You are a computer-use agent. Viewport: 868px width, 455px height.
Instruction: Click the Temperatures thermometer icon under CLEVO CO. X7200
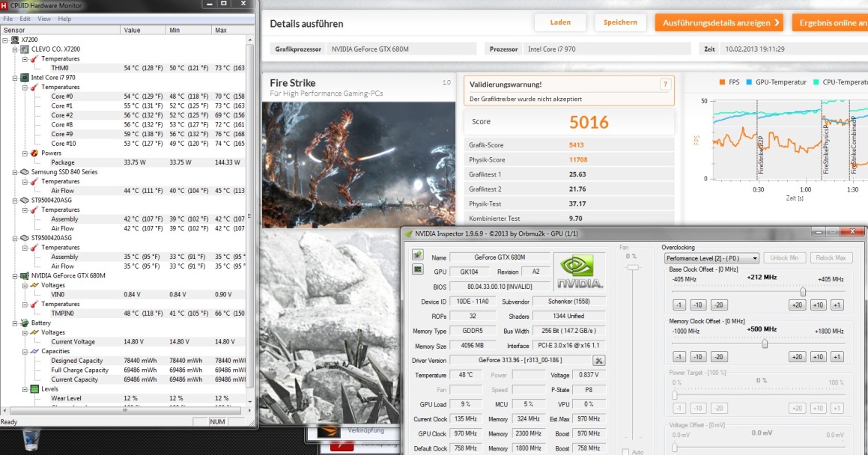click(34, 58)
